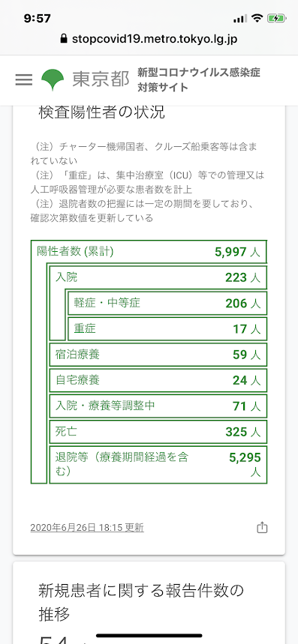
Task: Tap the 東京都 site title text
Action: click(101, 79)
